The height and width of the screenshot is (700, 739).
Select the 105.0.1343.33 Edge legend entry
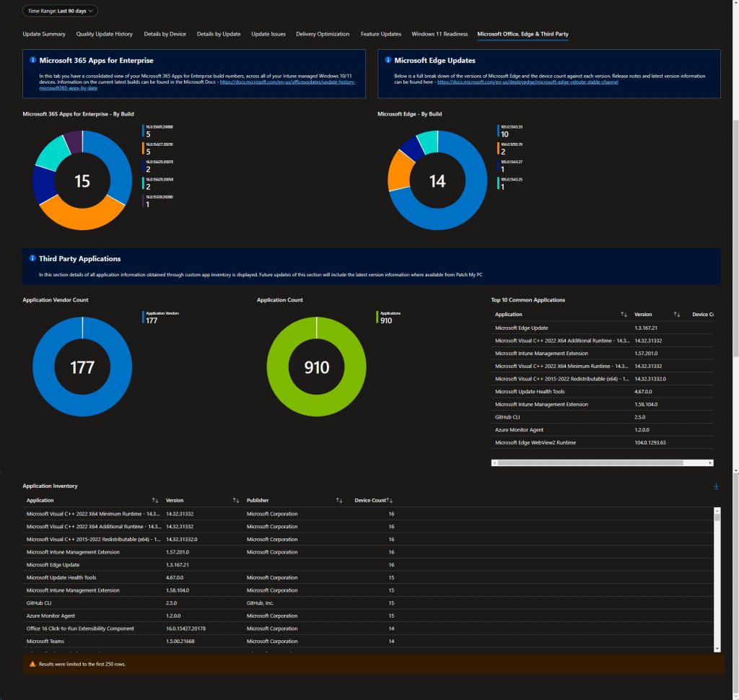[510, 131]
